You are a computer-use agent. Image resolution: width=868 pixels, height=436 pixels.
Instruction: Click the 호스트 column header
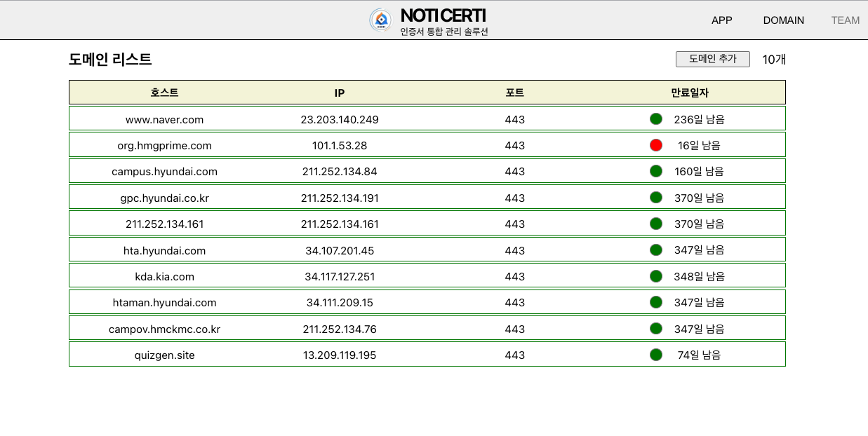pos(164,93)
